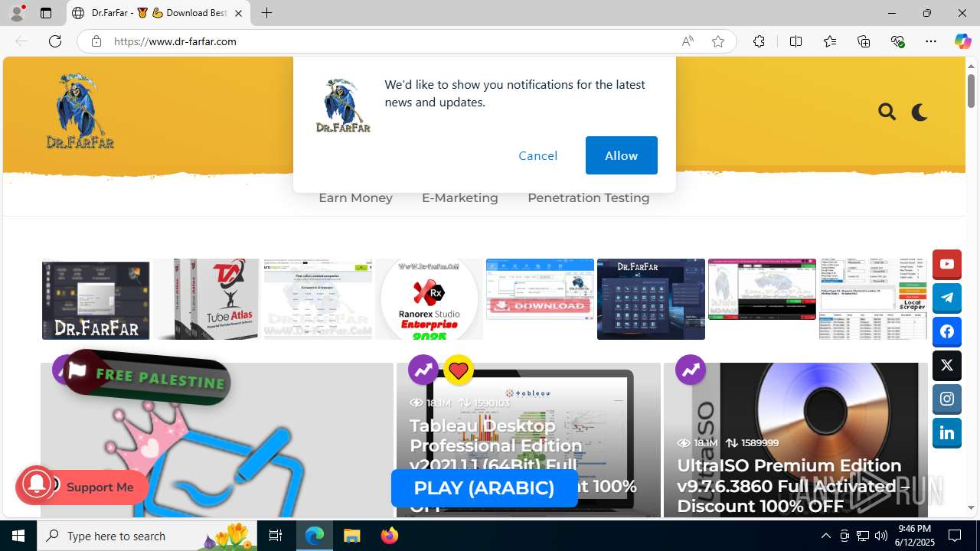
Task: Open Settings and more menu
Action: 931,41
